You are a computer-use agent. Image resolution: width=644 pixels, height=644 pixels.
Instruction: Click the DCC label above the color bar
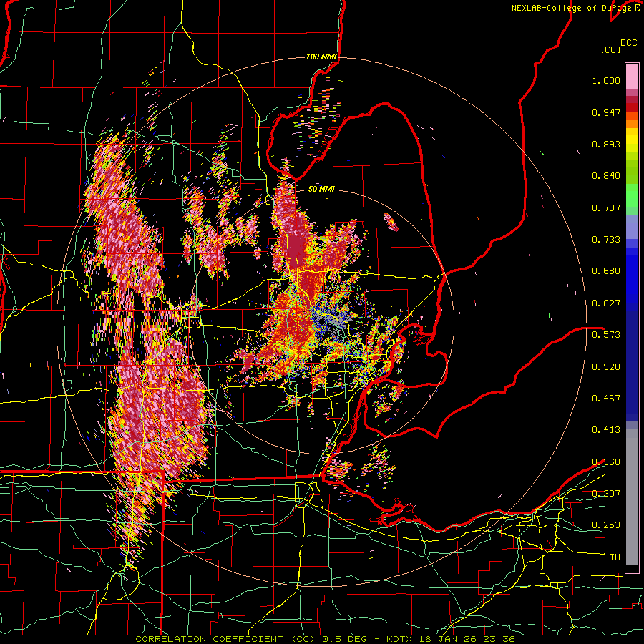coord(628,43)
